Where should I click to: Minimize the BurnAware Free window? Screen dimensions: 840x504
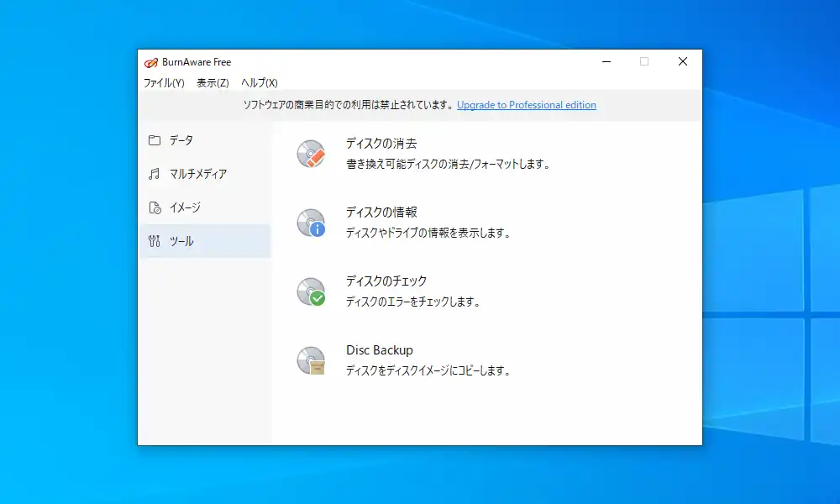(x=606, y=61)
